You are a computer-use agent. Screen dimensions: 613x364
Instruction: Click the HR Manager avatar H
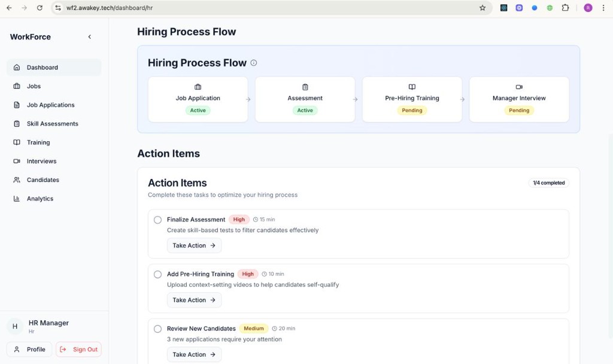click(15, 326)
